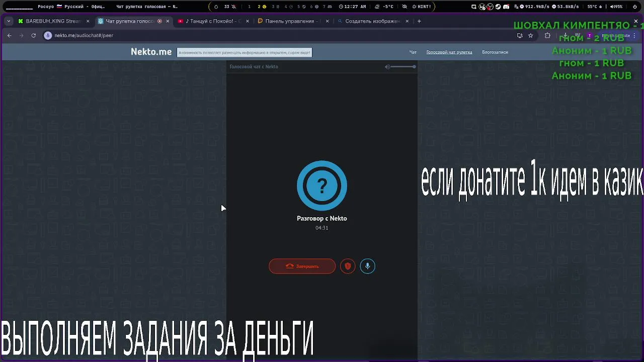Open the Steam tray icon
The height and width of the screenshot is (362, 644).
[x=498, y=7]
